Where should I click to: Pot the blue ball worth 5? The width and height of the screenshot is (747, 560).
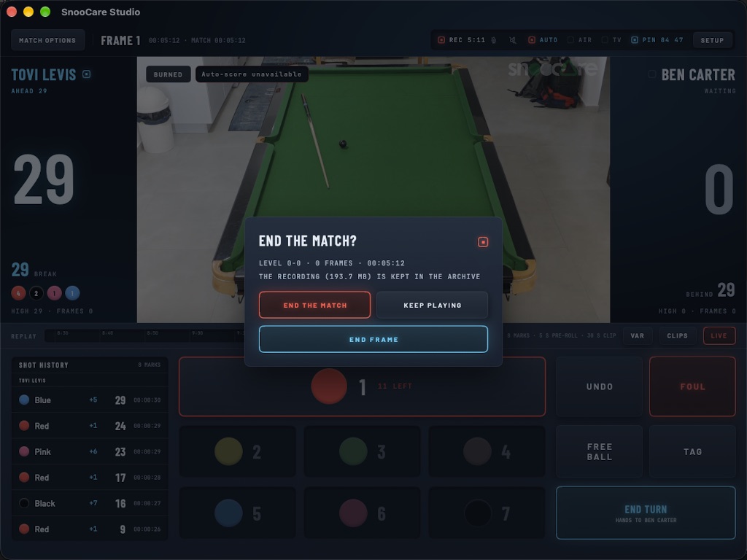pos(238,513)
